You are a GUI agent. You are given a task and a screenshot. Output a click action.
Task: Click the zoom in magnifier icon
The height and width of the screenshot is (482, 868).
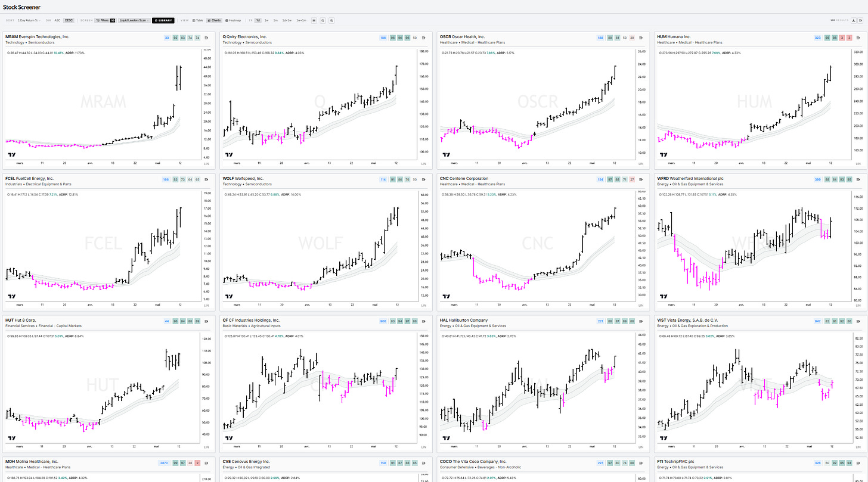tap(331, 20)
